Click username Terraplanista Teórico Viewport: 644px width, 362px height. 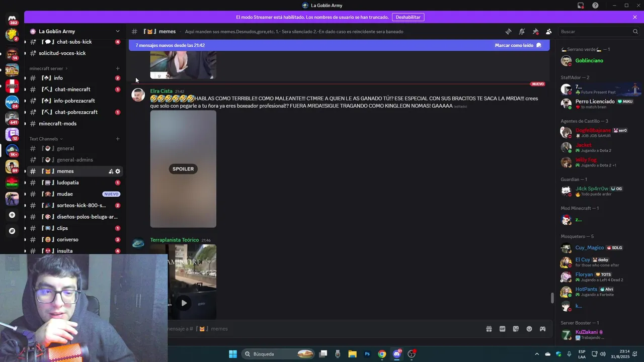[174, 240]
